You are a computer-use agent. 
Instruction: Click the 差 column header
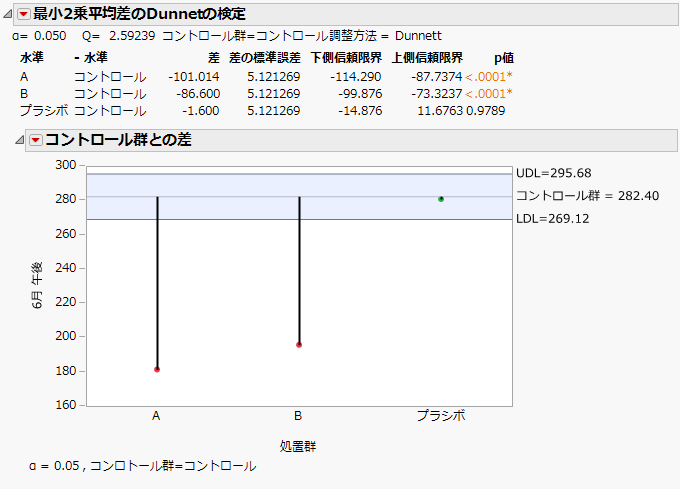[x=214, y=58]
